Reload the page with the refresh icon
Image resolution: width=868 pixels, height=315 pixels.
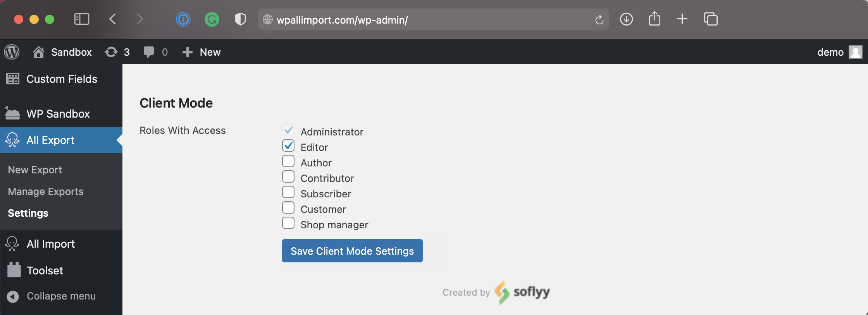[599, 19]
